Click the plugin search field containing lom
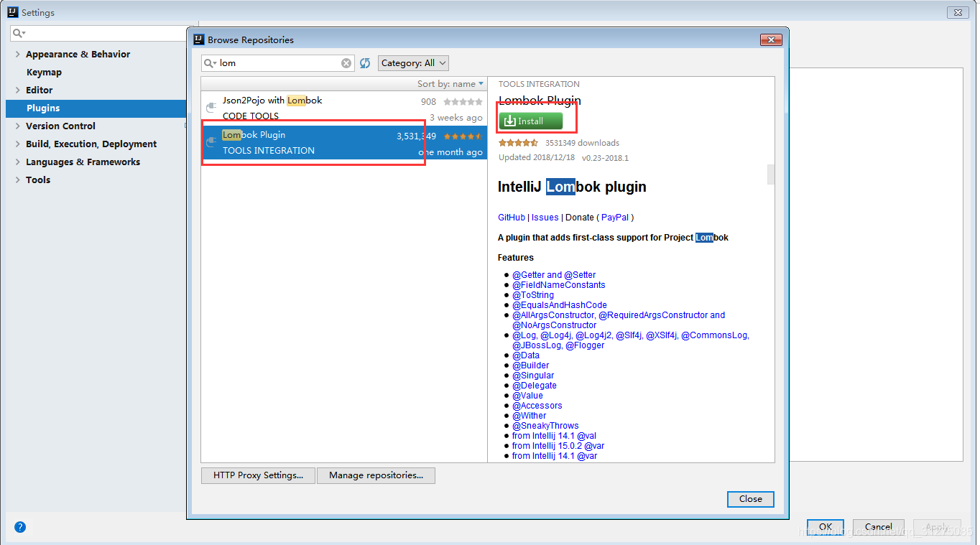 (279, 63)
